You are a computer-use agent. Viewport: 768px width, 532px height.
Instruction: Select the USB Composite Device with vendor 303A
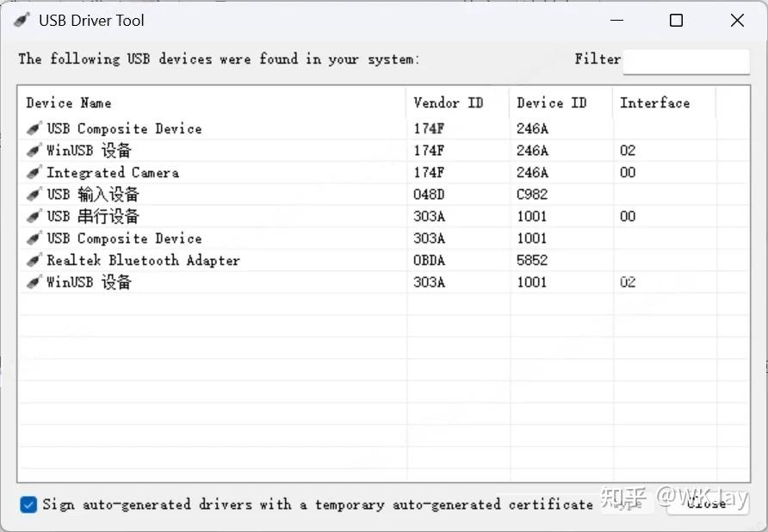tap(124, 238)
